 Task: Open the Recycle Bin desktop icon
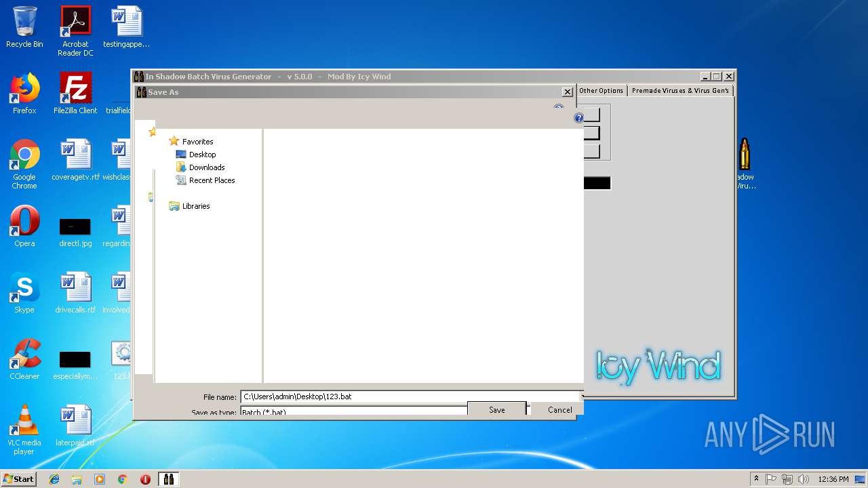[x=24, y=27]
